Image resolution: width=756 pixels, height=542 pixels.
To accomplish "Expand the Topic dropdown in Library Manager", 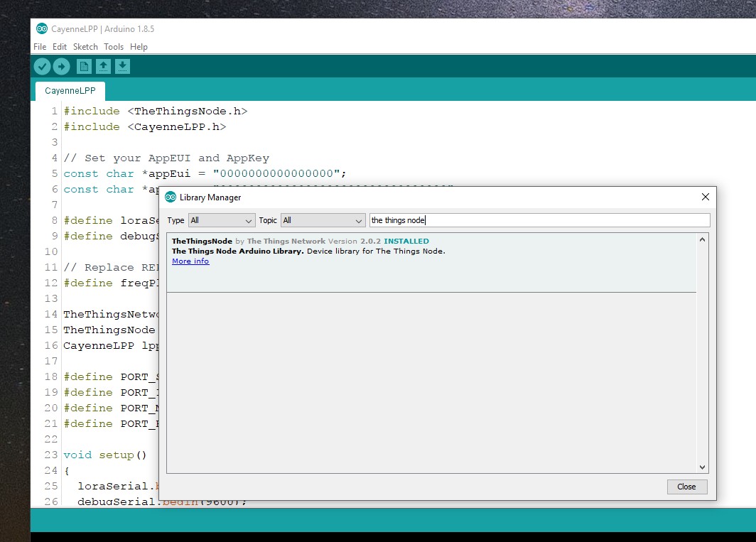I will 323,220.
